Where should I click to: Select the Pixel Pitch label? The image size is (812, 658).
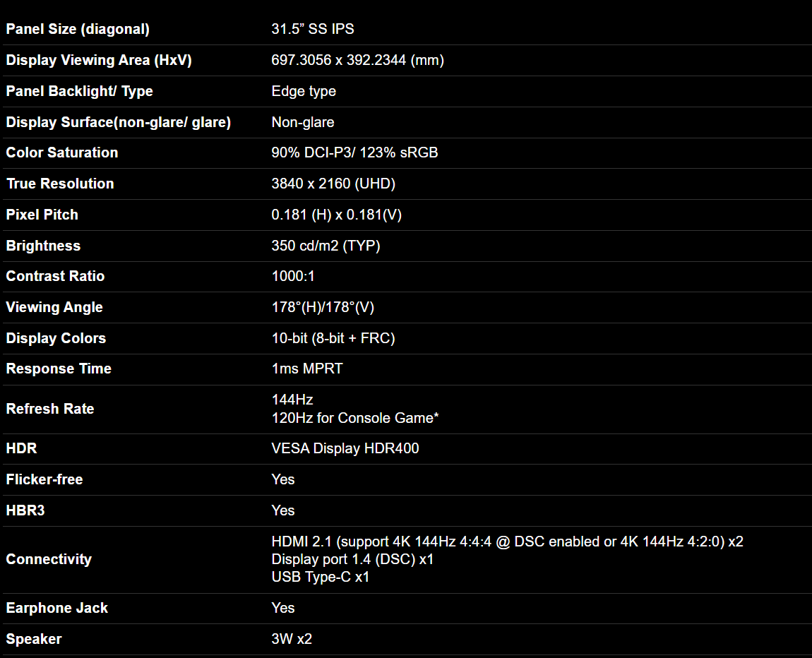(42, 215)
